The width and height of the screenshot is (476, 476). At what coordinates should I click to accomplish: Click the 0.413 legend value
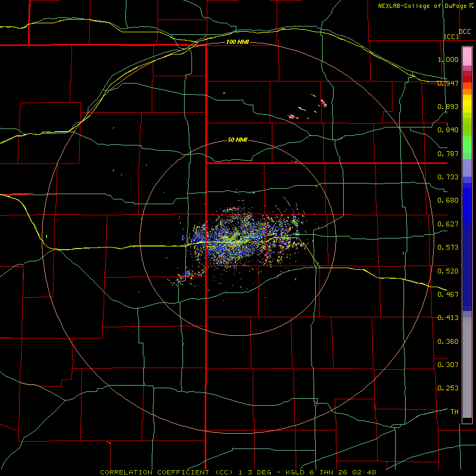coord(448,318)
